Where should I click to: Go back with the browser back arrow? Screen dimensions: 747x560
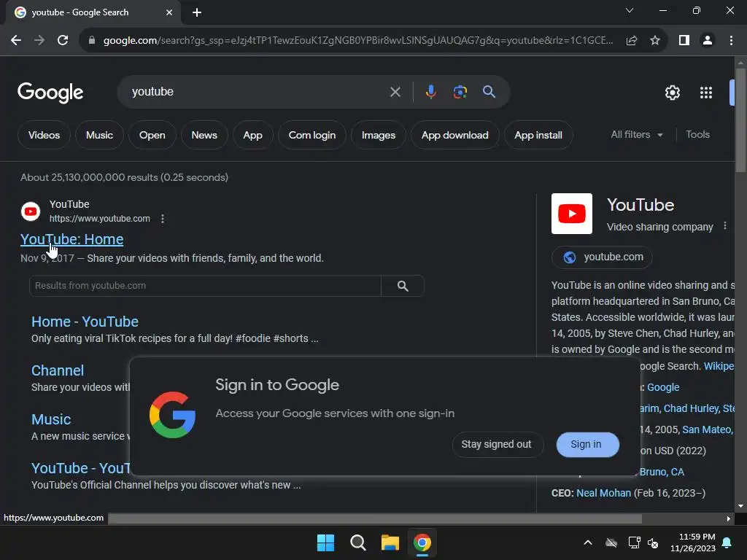[16, 41]
